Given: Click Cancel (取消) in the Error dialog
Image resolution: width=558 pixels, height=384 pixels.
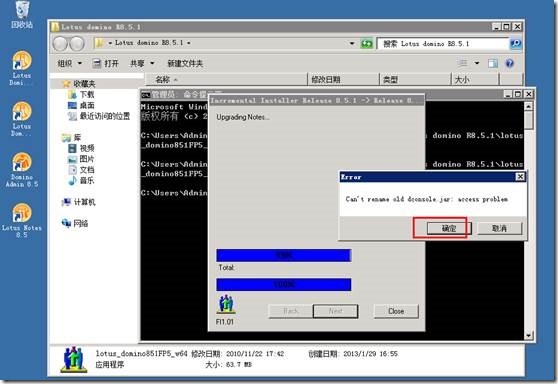Looking at the screenshot, I should pyautogui.click(x=499, y=228).
